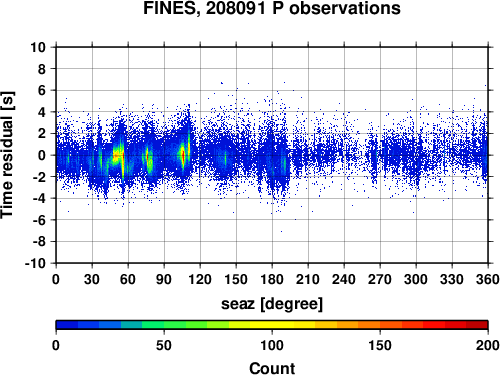Screen dimensions: 500x375
Task: Click the y-axis tick label 10
Action: (x=38, y=47)
